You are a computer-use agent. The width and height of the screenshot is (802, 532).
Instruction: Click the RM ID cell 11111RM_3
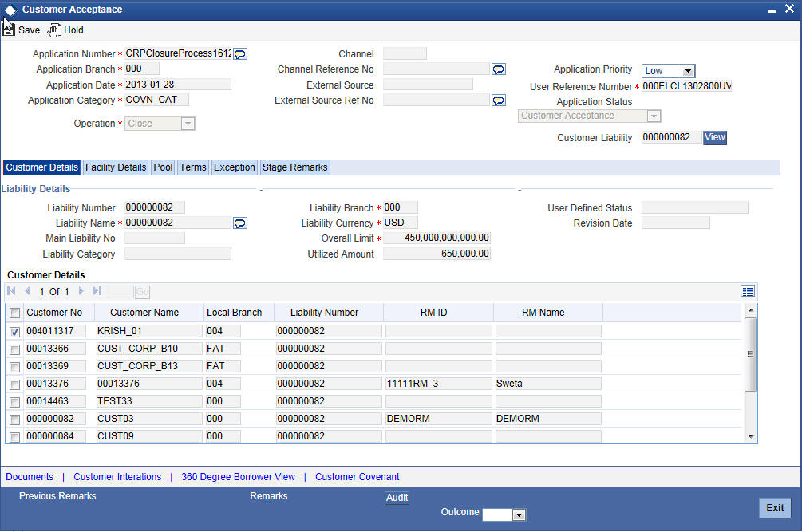[x=438, y=384]
